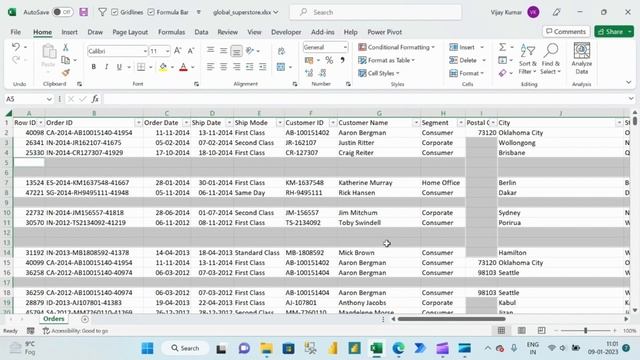Open Microsoft Edge from taskbar

398,348
